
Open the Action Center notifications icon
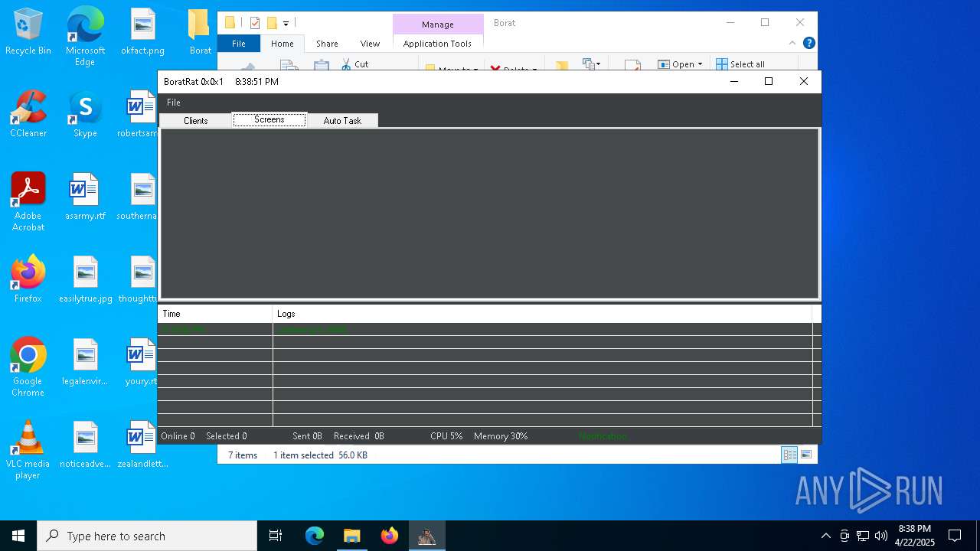[x=955, y=536]
